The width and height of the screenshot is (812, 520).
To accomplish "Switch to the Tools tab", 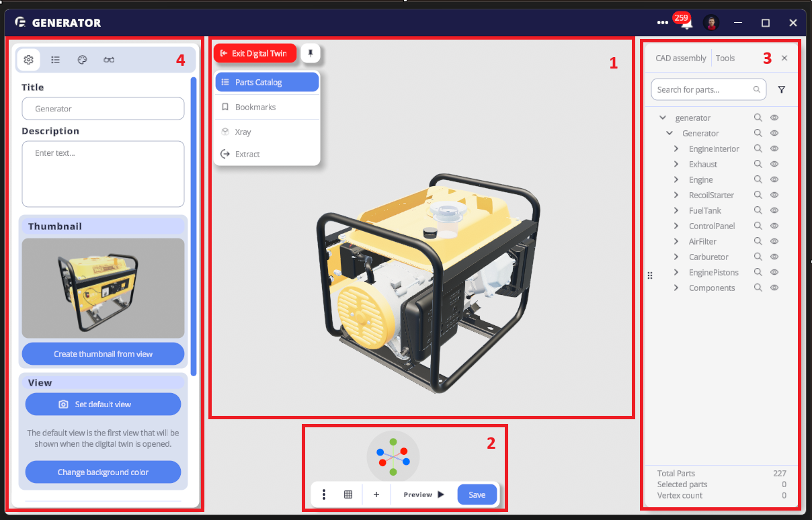I will tap(725, 58).
